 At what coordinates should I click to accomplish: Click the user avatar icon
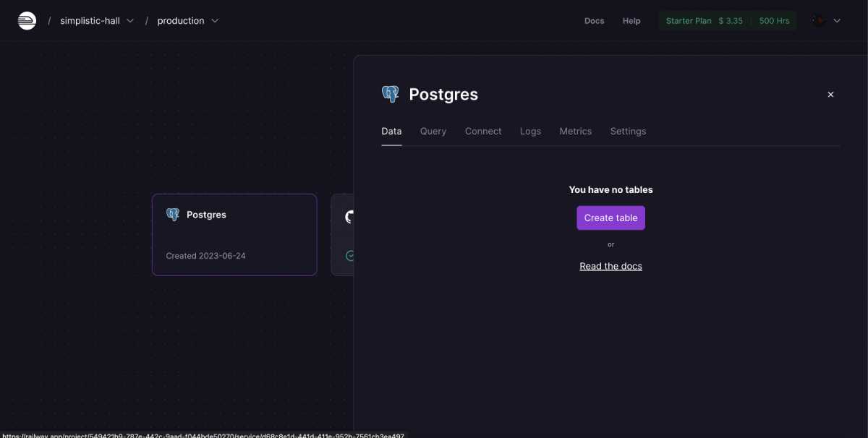tap(819, 21)
